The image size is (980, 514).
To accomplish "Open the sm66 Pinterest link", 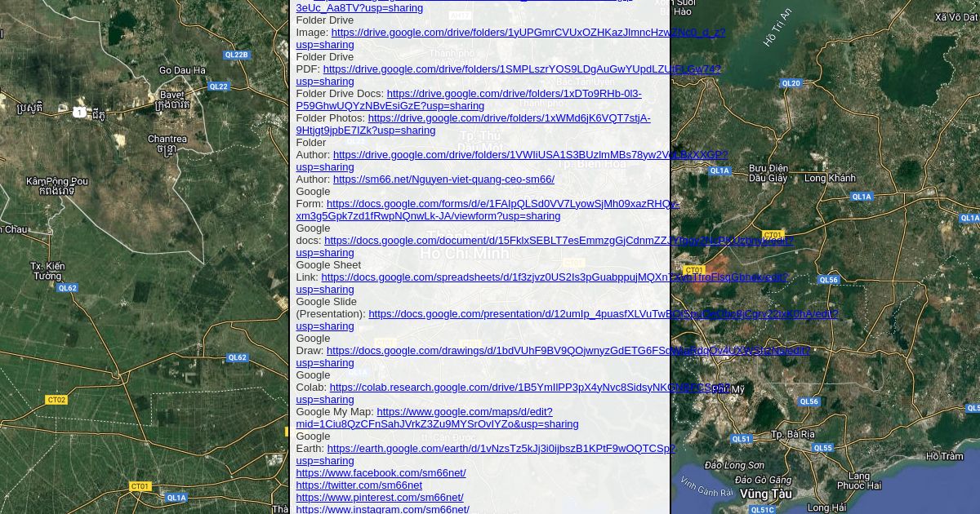I will [x=379, y=498].
